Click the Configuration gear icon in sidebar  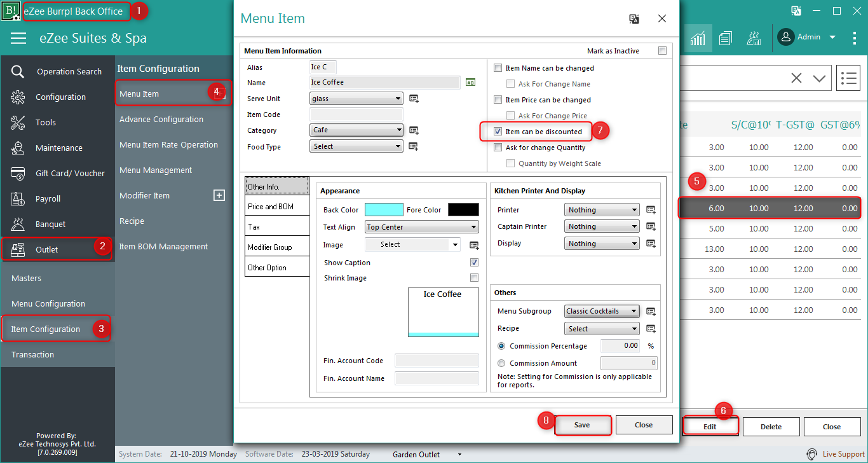click(18, 97)
